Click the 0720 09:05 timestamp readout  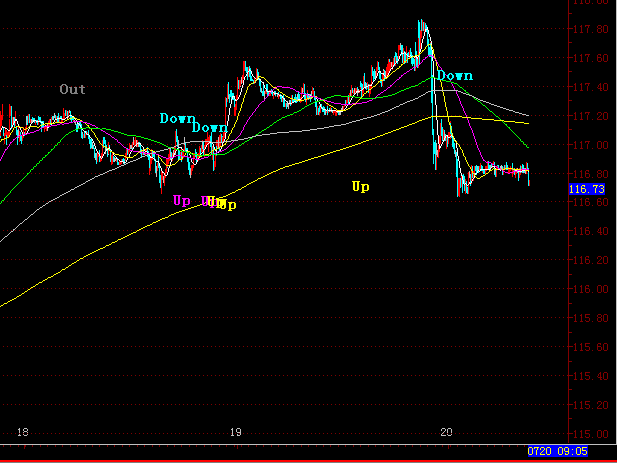(558, 451)
